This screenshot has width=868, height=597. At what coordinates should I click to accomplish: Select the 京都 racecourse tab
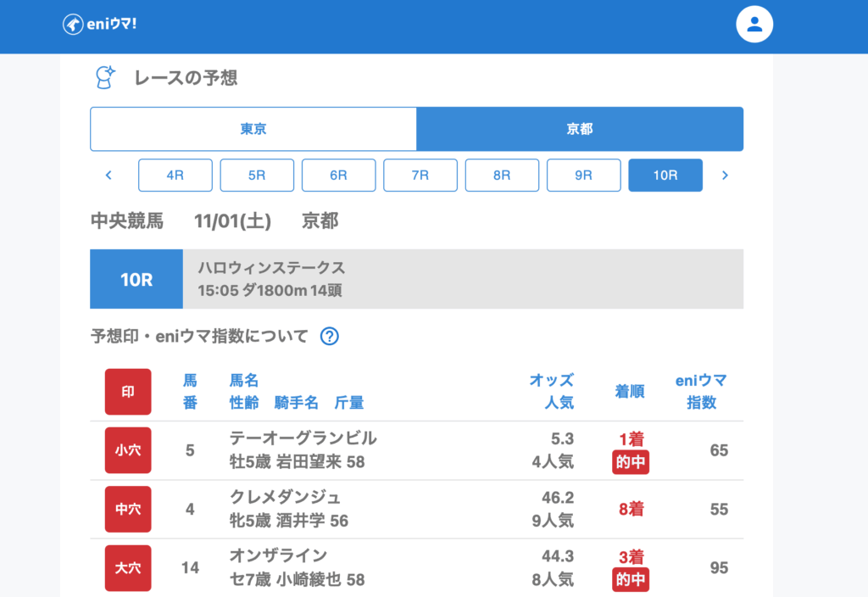pyautogui.click(x=580, y=129)
